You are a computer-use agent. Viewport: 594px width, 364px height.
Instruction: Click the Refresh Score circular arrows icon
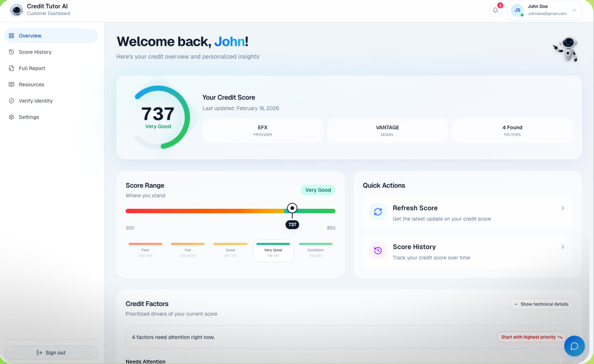point(378,212)
